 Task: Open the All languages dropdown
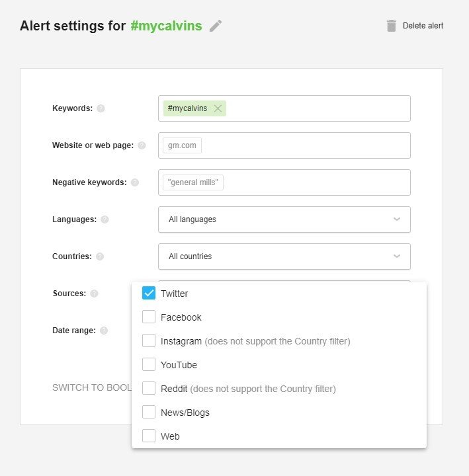[284, 219]
